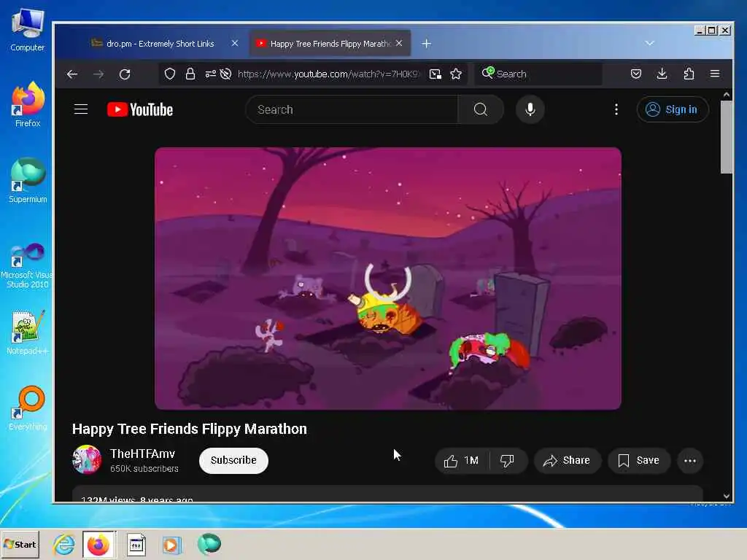Select the Computer desktop icon
Screen dimensions: 747x560
click(28, 29)
